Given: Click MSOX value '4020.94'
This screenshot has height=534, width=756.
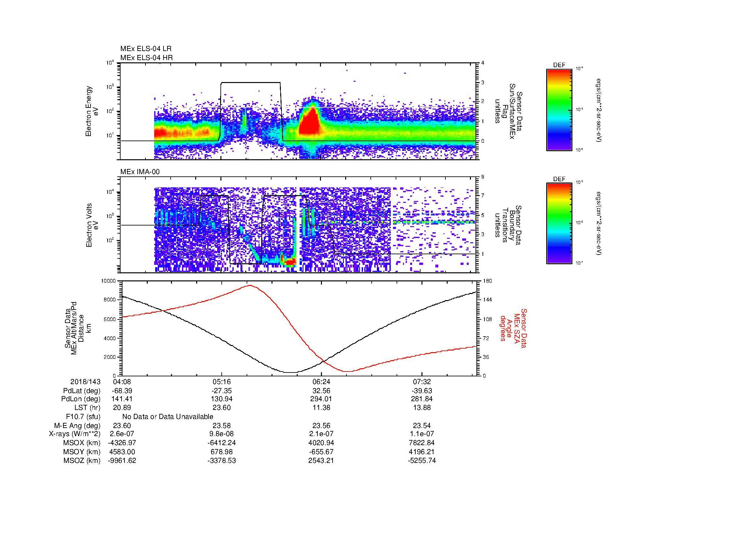Looking at the screenshot, I should click(321, 443).
